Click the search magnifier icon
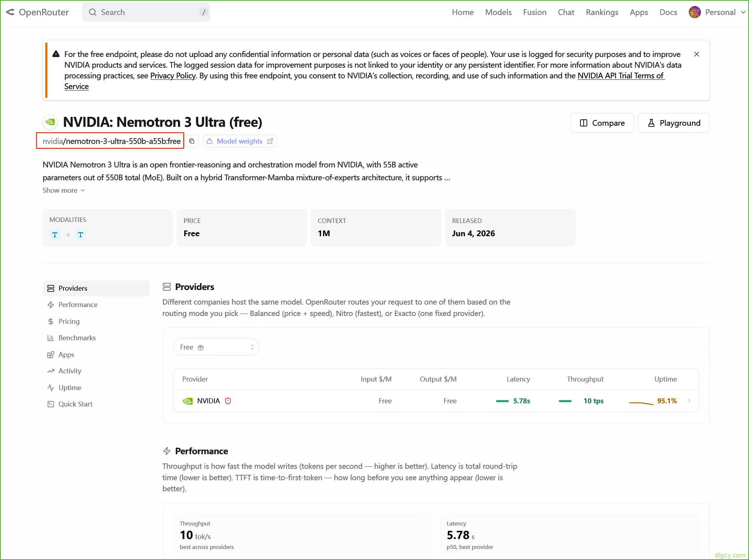Viewport: 749px width, 560px height. [93, 12]
